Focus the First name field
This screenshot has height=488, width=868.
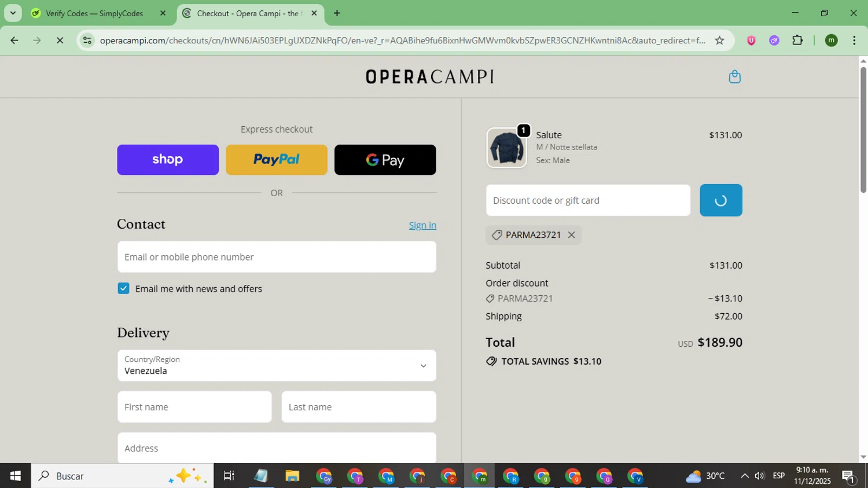click(194, 407)
